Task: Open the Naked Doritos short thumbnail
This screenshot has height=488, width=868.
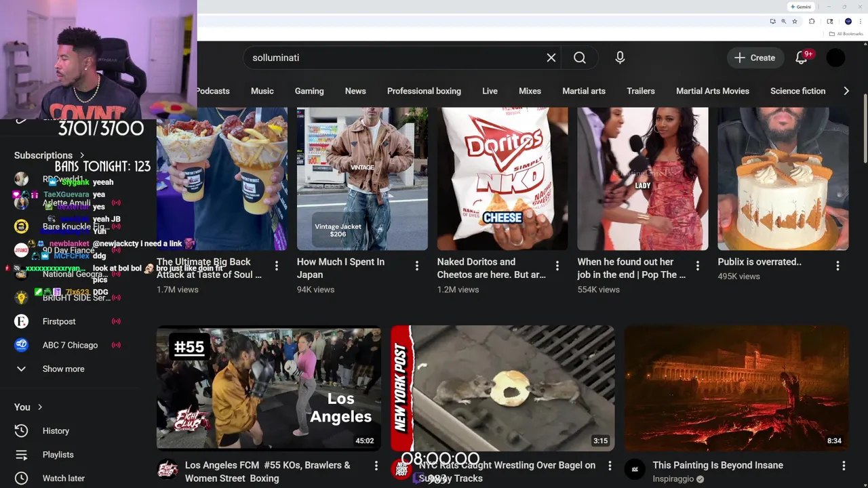Action: 502,179
